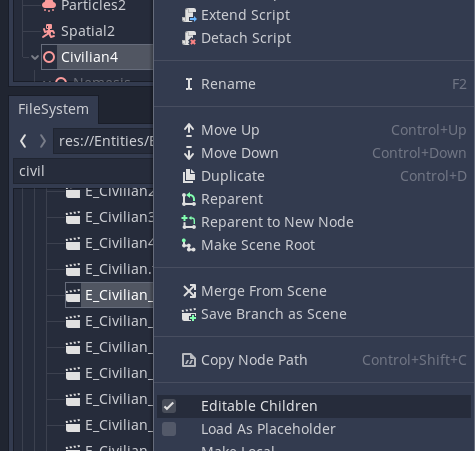This screenshot has width=475, height=451.
Task: Select the Civilian4 node
Action: pos(97,57)
